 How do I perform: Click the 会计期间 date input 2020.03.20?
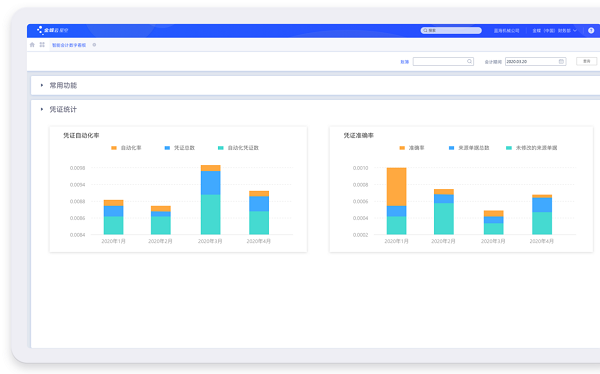[535, 61]
